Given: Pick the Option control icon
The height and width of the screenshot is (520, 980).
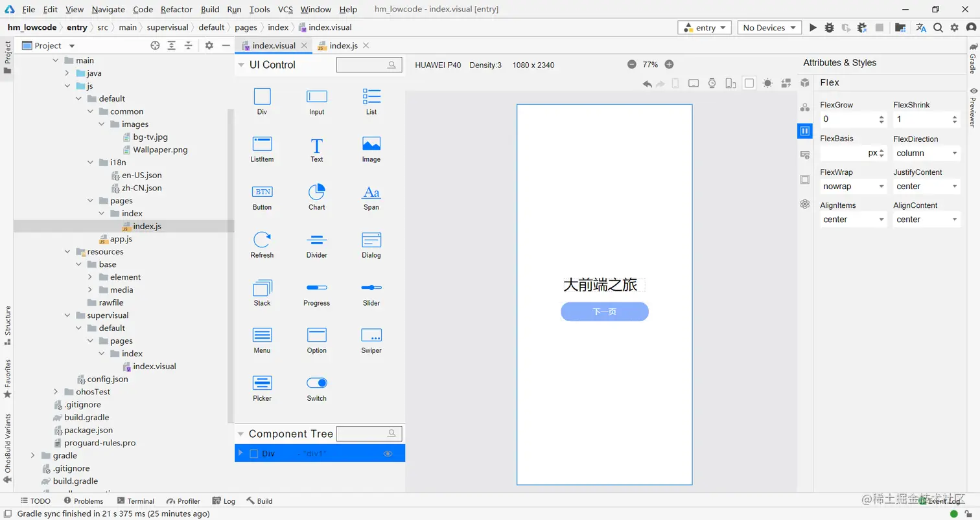Looking at the screenshot, I should click(316, 335).
